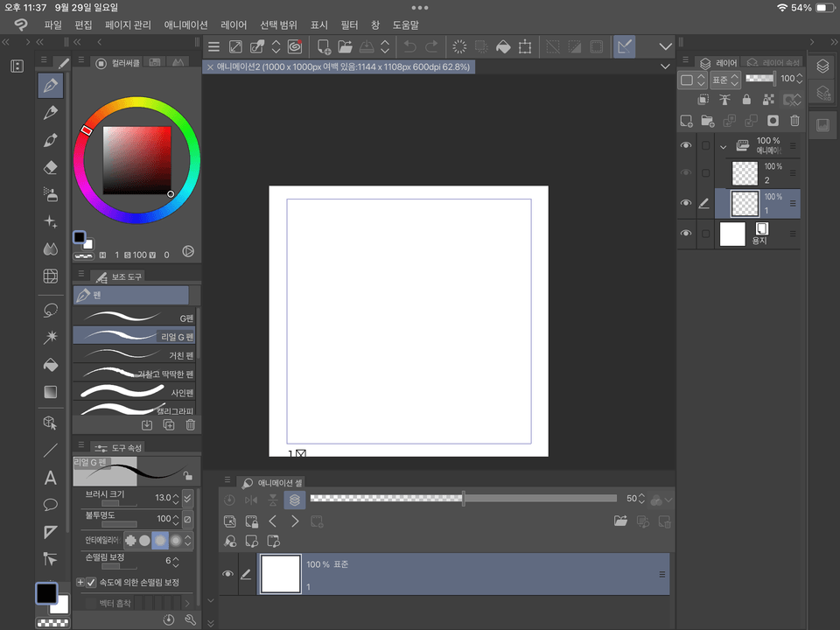The width and height of the screenshot is (840, 630).
Task: Enable onion skin in the animation cel palette
Action: (x=296, y=500)
